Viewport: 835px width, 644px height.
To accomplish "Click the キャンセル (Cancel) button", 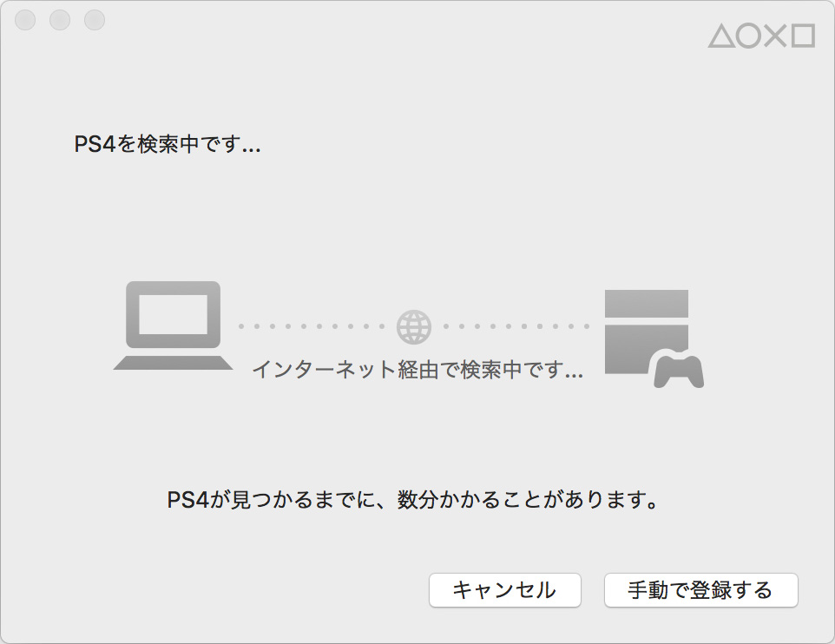I will (505, 589).
